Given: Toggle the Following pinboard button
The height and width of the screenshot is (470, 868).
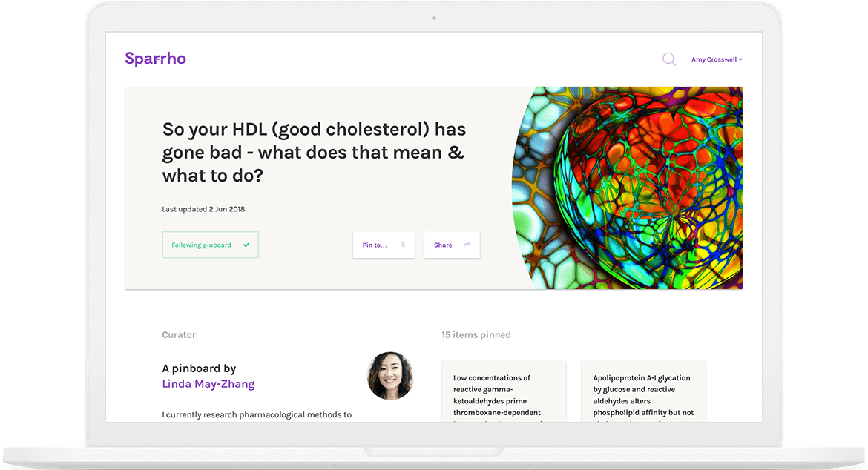Looking at the screenshot, I should point(210,245).
